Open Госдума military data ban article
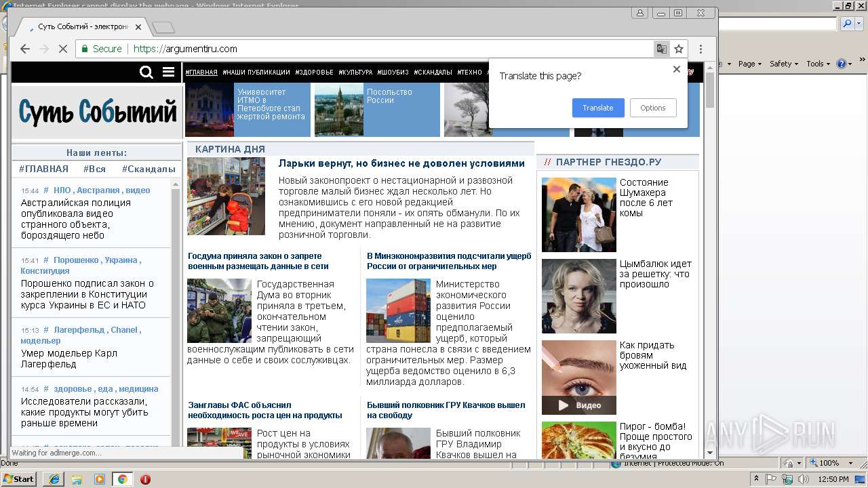Viewport: 868px width, 488px height. pyautogui.click(x=258, y=261)
